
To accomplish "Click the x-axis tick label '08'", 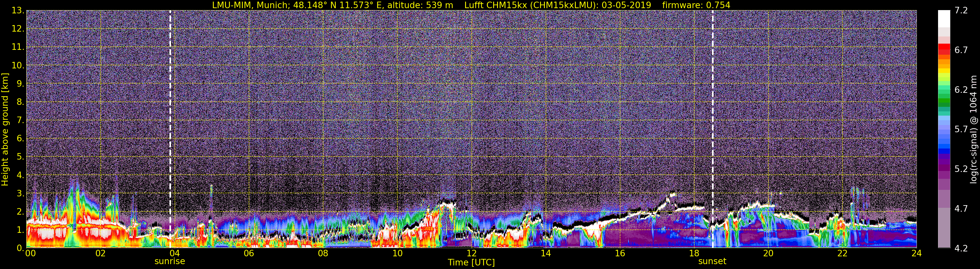I will pyautogui.click(x=323, y=253).
